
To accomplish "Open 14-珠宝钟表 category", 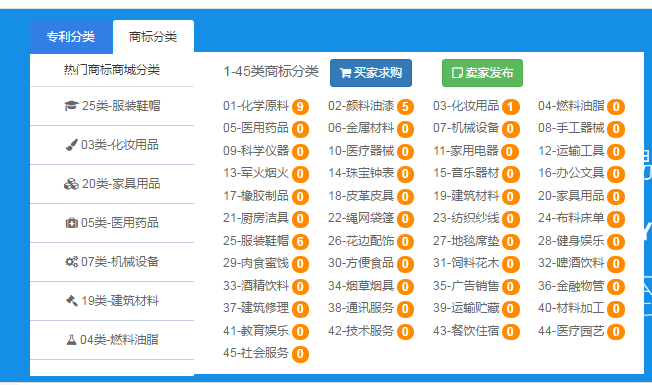I will click(x=361, y=173).
